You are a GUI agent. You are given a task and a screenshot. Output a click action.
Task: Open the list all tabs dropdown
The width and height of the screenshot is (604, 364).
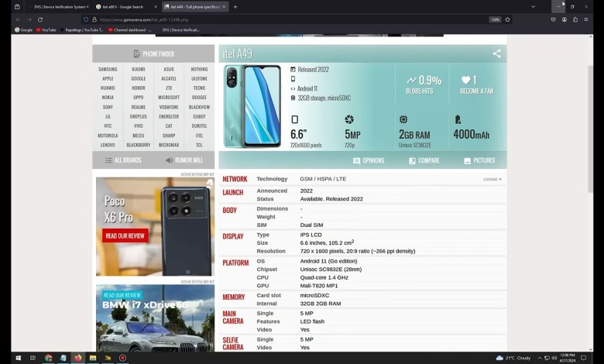click(x=533, y=7)
